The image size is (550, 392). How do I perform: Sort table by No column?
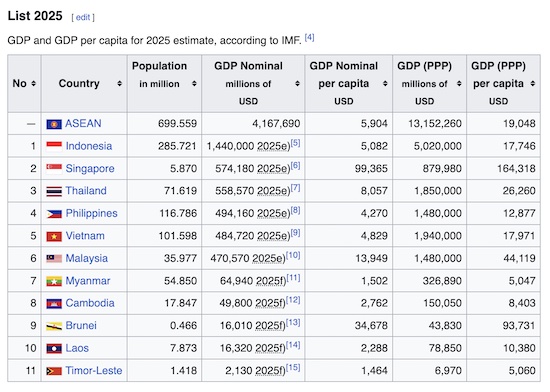click(x=33, y=83)
